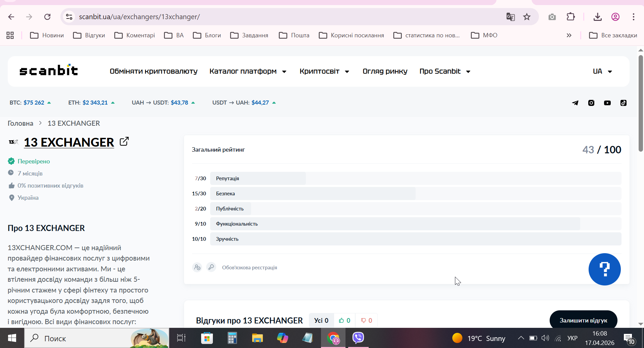644x348 pixels.
Task: Open Огляд ринку menu item
Action: click(385, 71)
